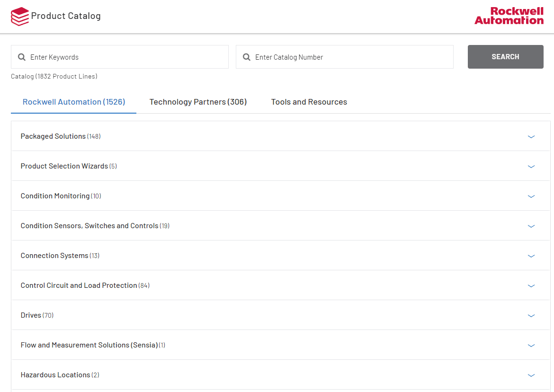Click the magnifier icon in catalog number field
Viewport: 554px width, 392px height.
click(x=247, y=57)
